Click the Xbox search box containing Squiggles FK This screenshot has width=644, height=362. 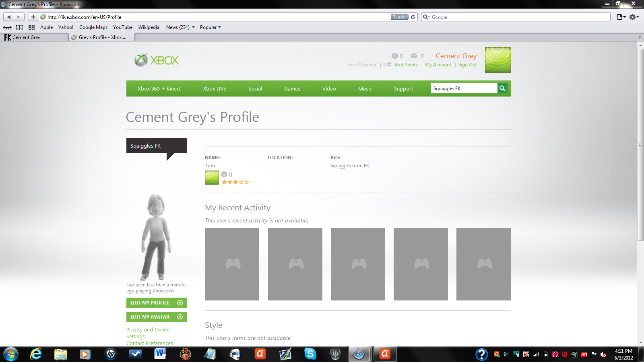coord(464,88)
